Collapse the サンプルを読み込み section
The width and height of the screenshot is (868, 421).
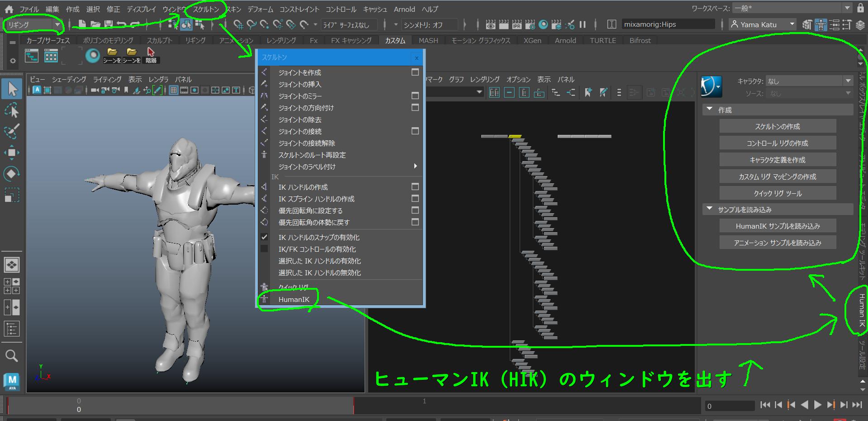tap(709, 209)
